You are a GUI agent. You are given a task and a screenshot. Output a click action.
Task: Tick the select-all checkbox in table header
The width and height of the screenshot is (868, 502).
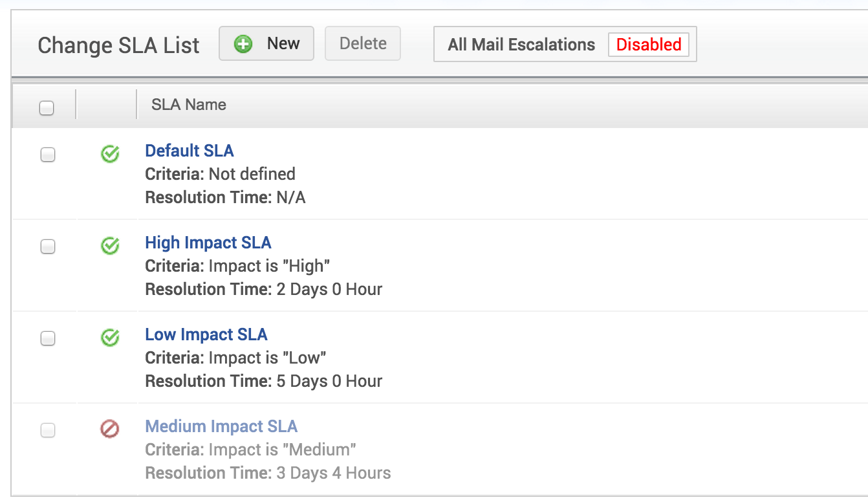tap(47, 108)
